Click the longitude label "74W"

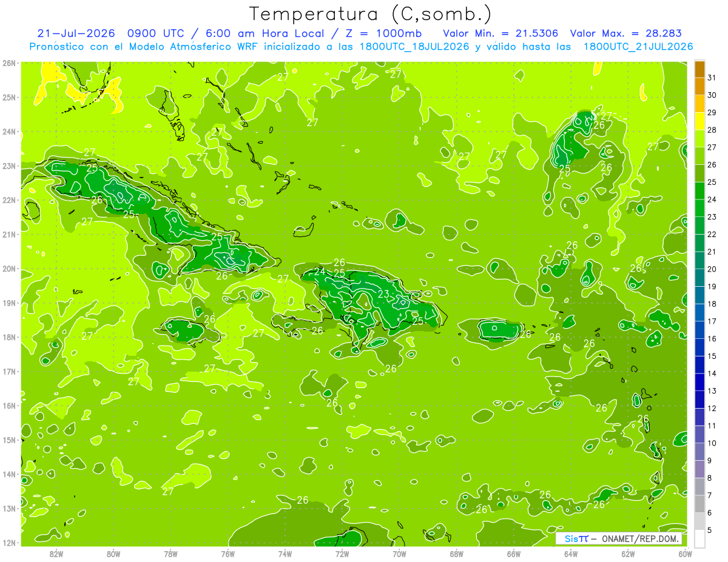point(285,554)
